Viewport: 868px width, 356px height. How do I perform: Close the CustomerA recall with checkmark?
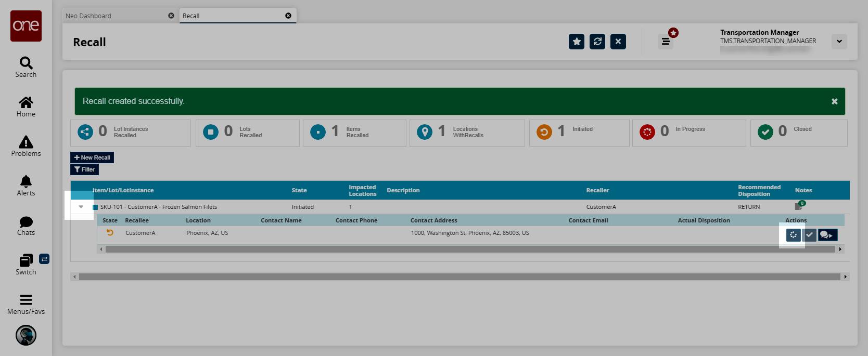[809, 235]
